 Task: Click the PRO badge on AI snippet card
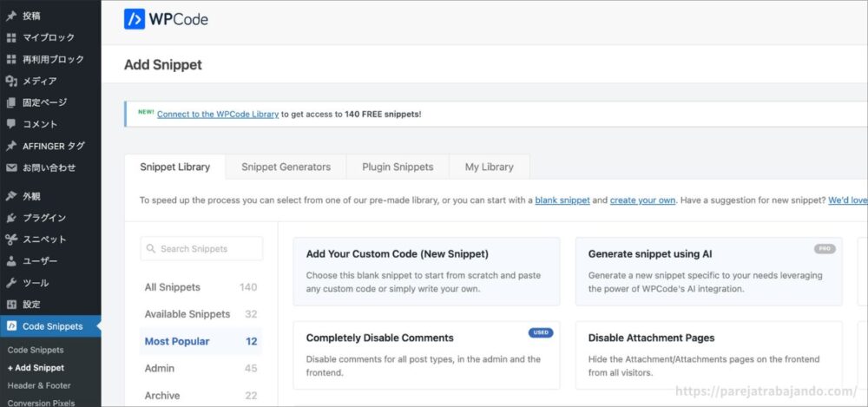pos(825,249)
